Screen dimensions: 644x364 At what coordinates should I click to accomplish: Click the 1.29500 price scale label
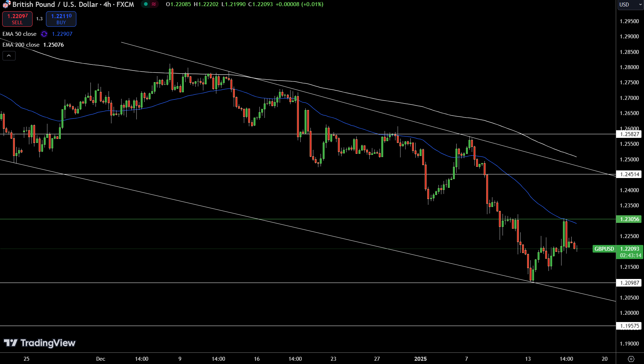[629, 21]
